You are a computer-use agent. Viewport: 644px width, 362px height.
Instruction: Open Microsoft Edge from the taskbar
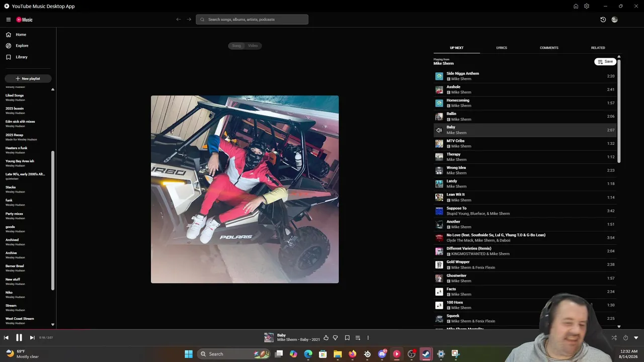click(x=308, y=354)
